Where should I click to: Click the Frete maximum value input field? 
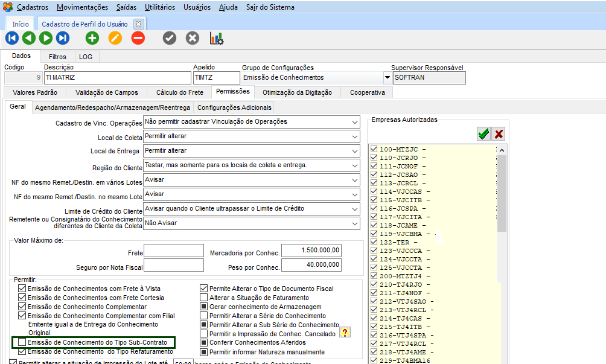[174, 251]
